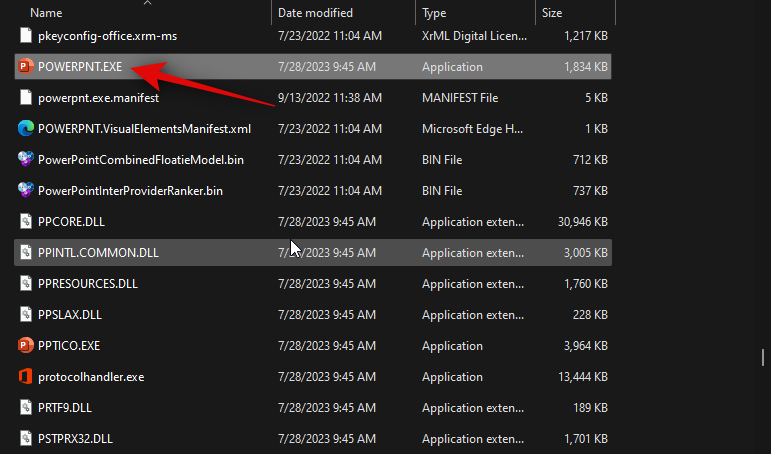This screenshot has width=771, height=454.
Task: Select the file name PPINTL.COMMON.DLL
Action: tap(98, 253)
